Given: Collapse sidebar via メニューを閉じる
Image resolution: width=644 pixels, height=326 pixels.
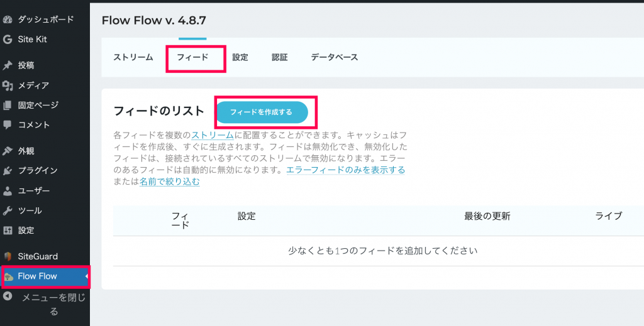Looking at the screenshot, I should (x=54, y=304).
